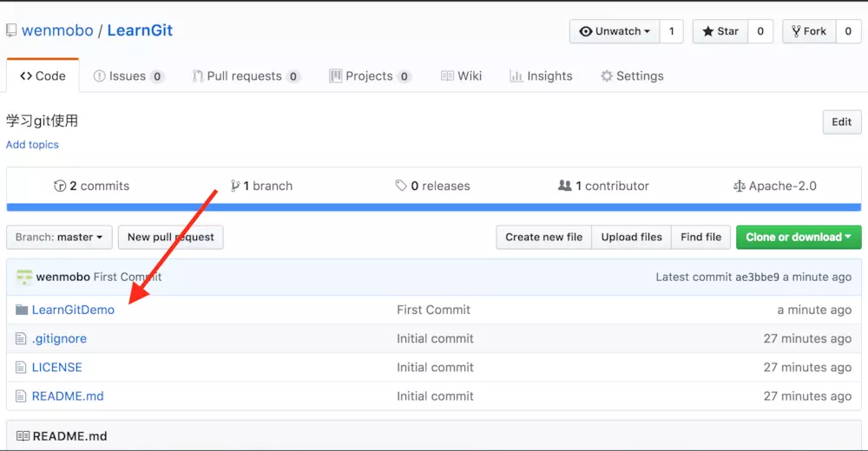Open the stargazers count beside Star
This screenshot has width=868, height=451.
760,31
